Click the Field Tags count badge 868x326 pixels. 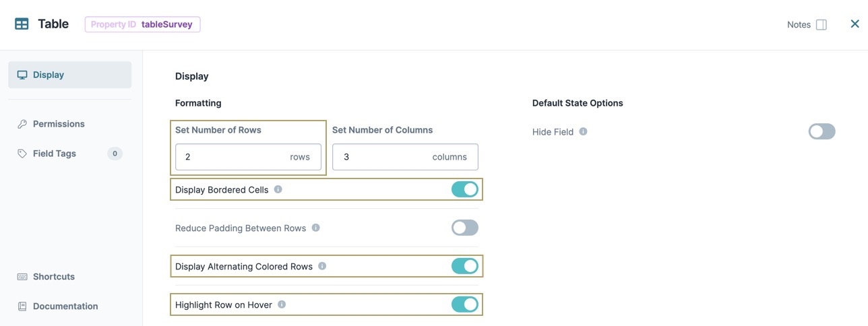pyautogui.click(x=115, y=154)
